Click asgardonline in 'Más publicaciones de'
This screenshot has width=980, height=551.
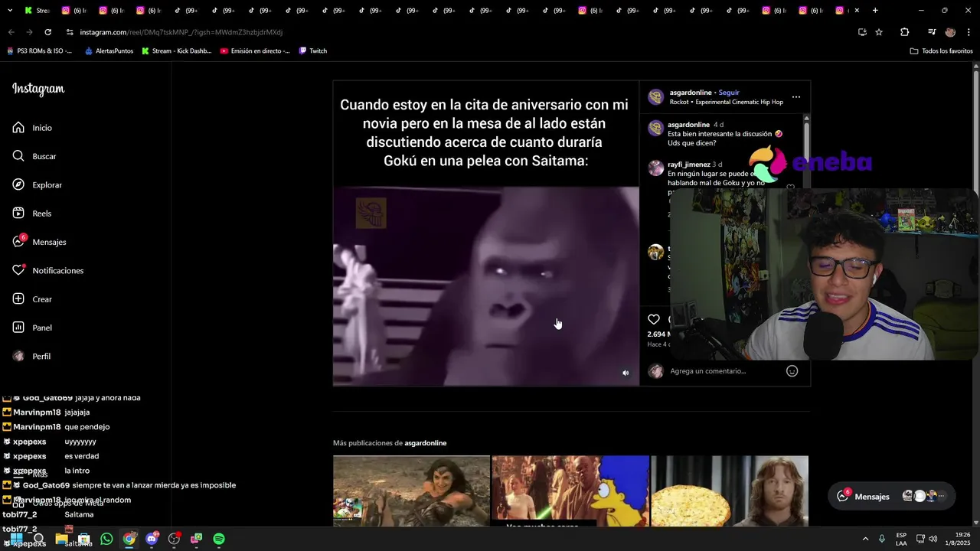click(x=425, y=443)
